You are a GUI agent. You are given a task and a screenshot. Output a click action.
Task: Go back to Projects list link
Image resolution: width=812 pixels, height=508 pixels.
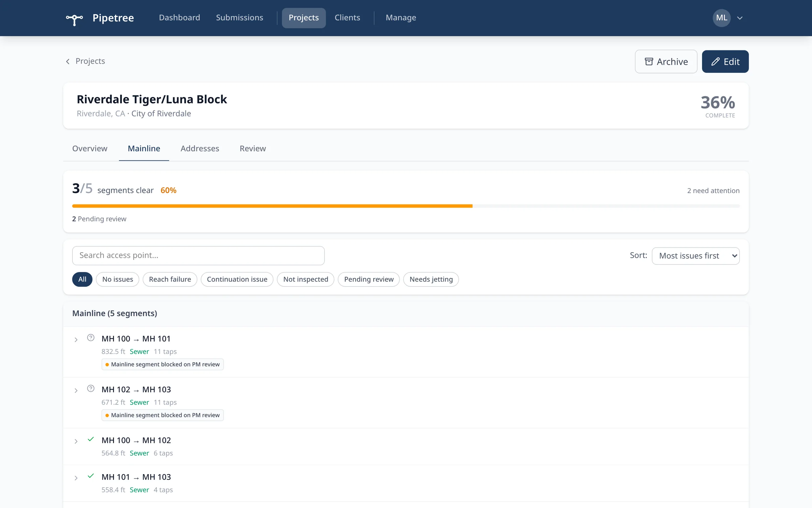(90, 61)
